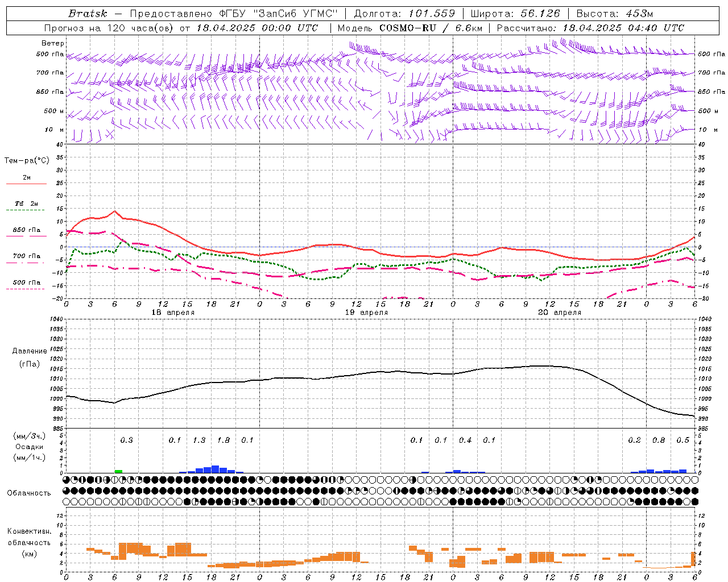Click "Рассчитано: 18.04.2025 04:40 UTC" timestamp
728x582 pixels.
(590, 28)
